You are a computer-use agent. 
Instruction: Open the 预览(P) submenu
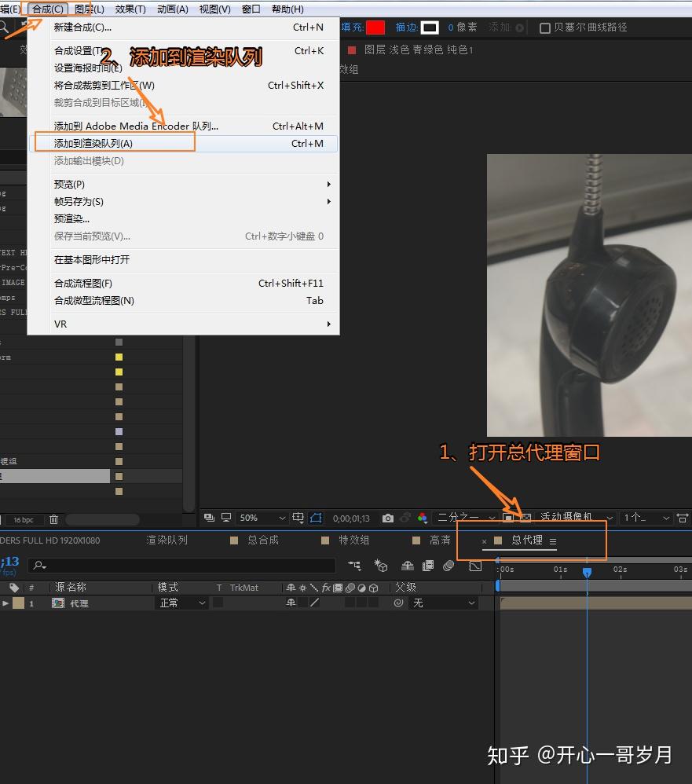(x=183, y=184)
